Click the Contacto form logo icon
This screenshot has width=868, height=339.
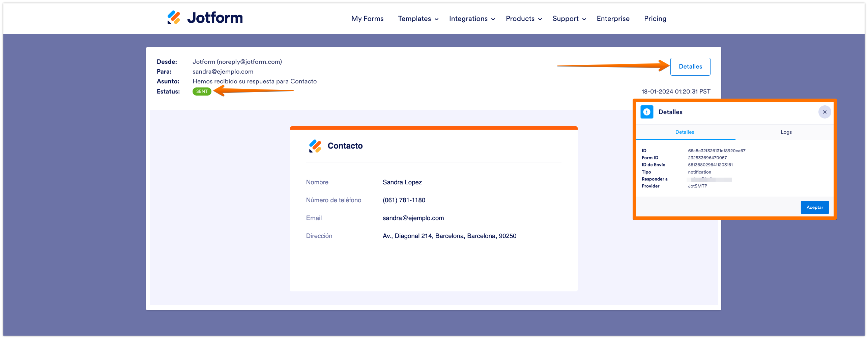pyautogui.click(x=315, y=146)
